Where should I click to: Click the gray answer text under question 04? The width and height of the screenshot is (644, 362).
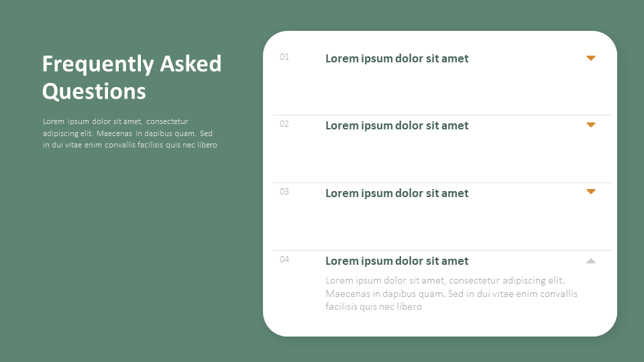tap(451, 294)
